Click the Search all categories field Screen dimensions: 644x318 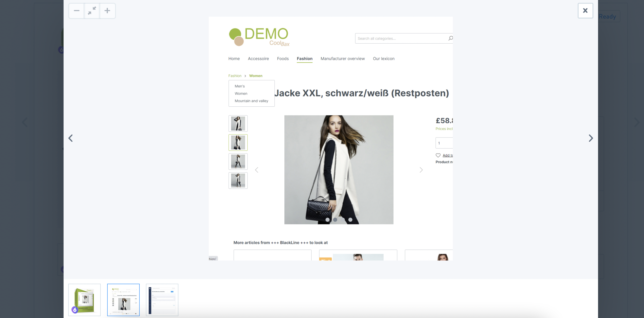[400, 38]
